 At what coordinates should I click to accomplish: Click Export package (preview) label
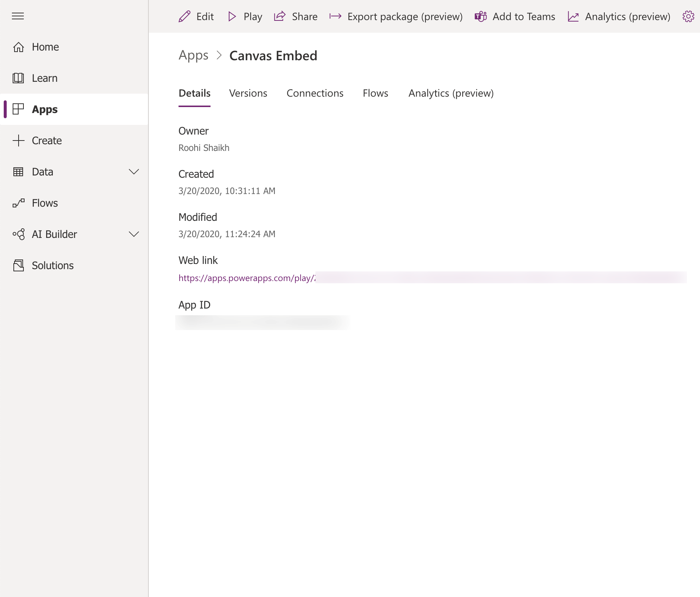(405, 17)
